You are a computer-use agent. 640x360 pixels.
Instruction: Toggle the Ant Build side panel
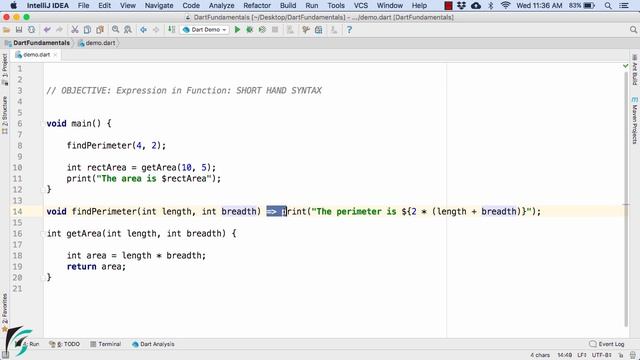click(x=635, y=70)
